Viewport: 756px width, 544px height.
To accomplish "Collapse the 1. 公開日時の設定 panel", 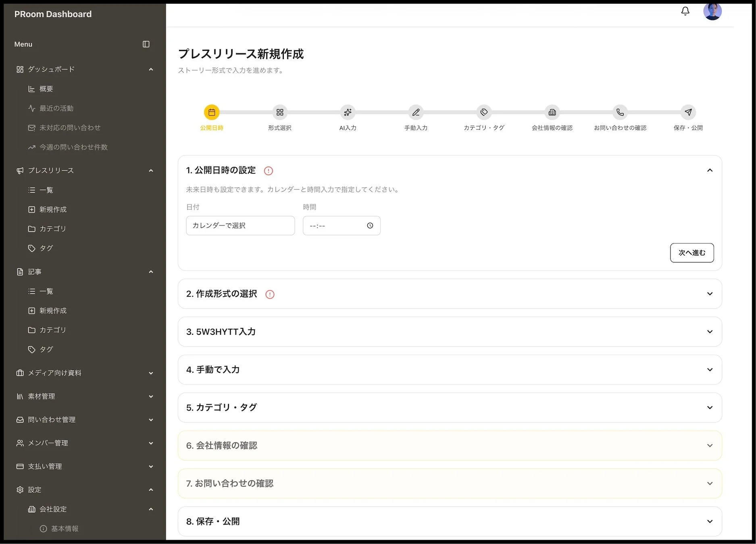I will tap(710, 170).
